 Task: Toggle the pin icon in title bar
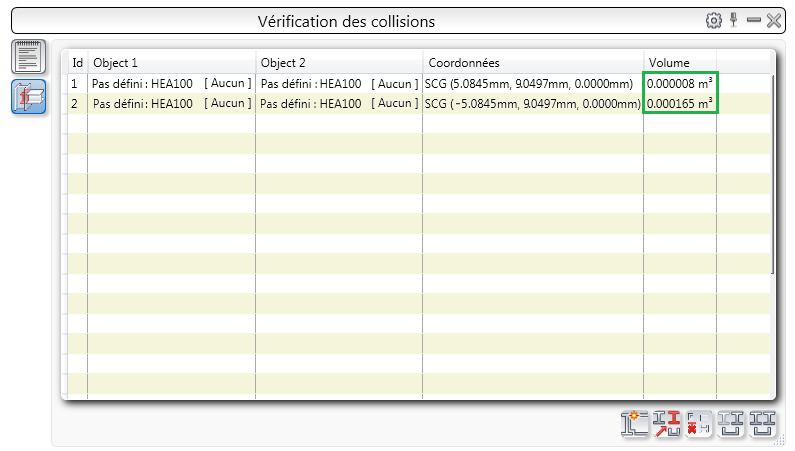click(734, 20)
